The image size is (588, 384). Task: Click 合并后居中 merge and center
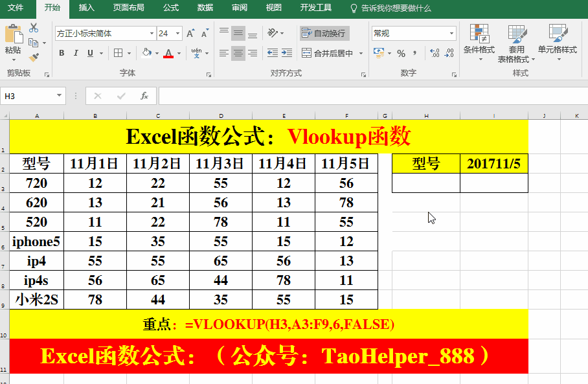pos(328,53)
